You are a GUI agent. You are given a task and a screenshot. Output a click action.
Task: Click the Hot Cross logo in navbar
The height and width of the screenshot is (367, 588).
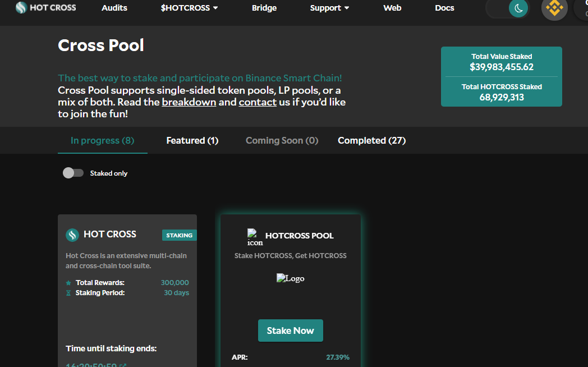pyautogui.click(x=45, y=7)
